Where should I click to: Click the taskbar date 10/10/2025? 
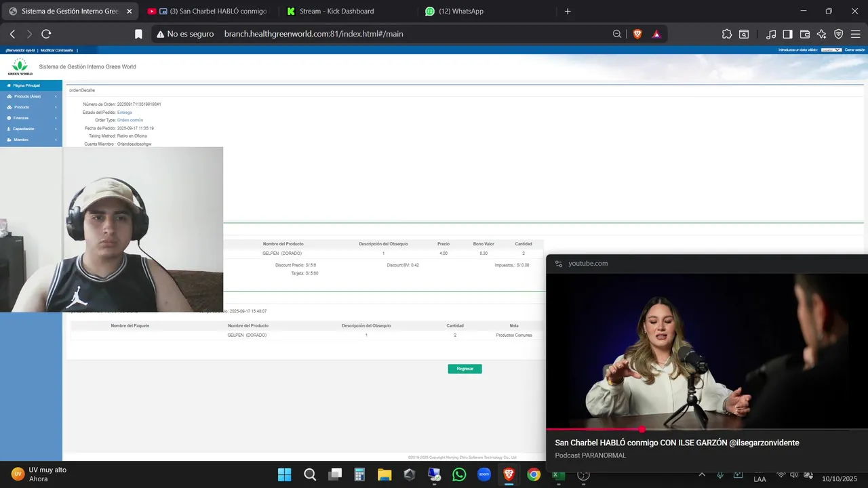click(x=840, y=479)
